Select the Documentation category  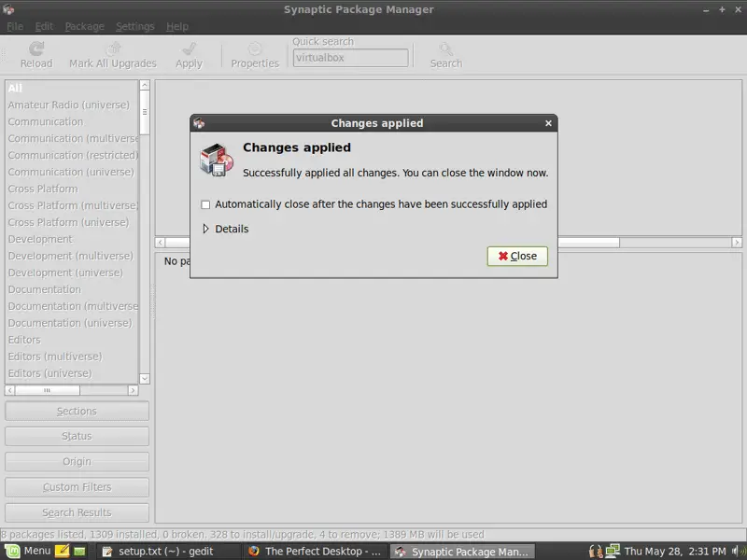click(x=72, y=289)
